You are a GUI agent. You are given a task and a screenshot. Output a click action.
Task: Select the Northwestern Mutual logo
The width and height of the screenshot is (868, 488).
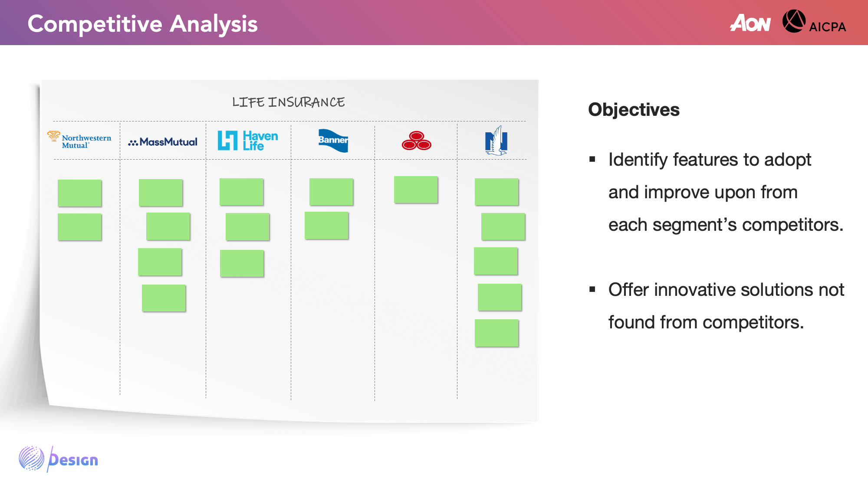pyautogui.click(x=79, y=140)
